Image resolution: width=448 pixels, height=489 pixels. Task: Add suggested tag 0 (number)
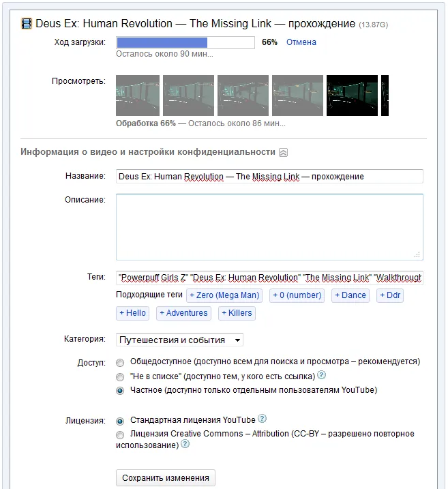click(297, 295)
